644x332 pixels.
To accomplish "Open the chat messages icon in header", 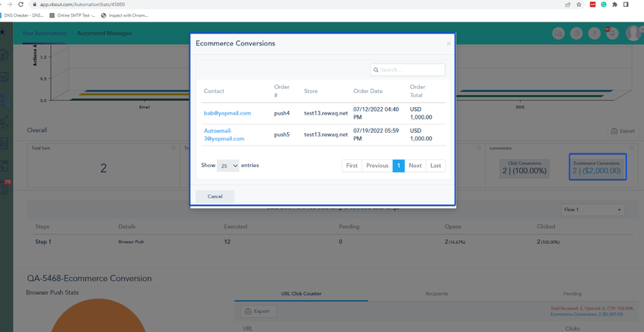I will [x=558, y=34].
